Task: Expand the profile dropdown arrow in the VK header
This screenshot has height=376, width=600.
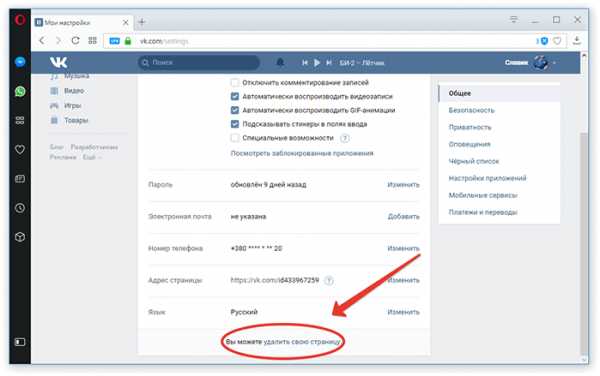Action: [x=554, y=63]
